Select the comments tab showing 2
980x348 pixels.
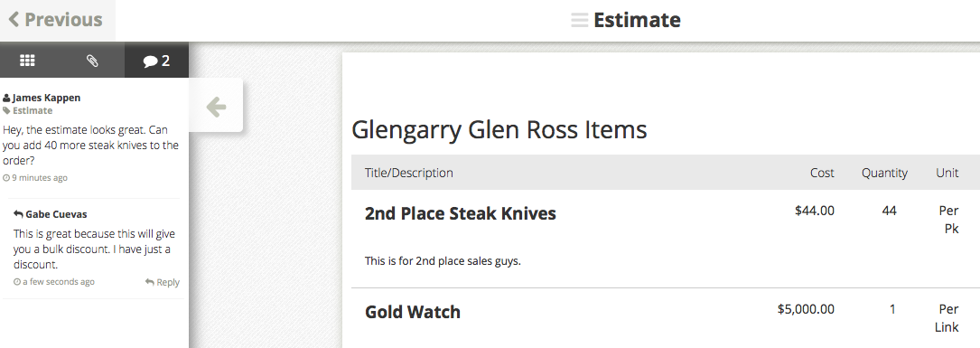(x=156, y=61)
